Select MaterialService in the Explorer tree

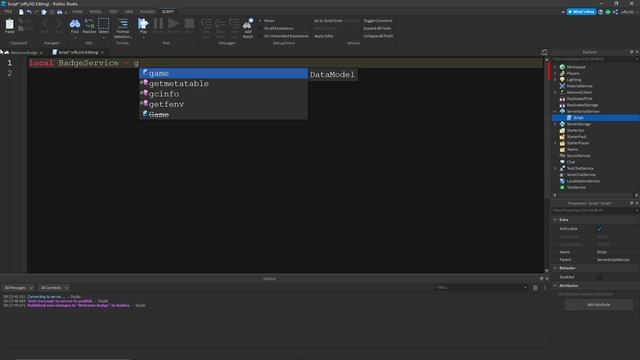coord(579,86)
